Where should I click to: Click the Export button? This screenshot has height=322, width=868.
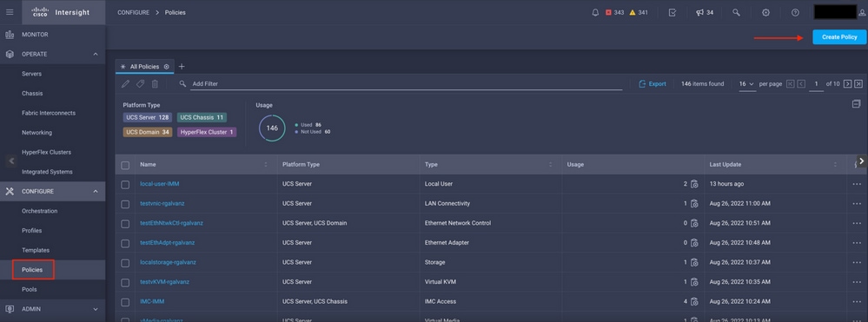653,84
